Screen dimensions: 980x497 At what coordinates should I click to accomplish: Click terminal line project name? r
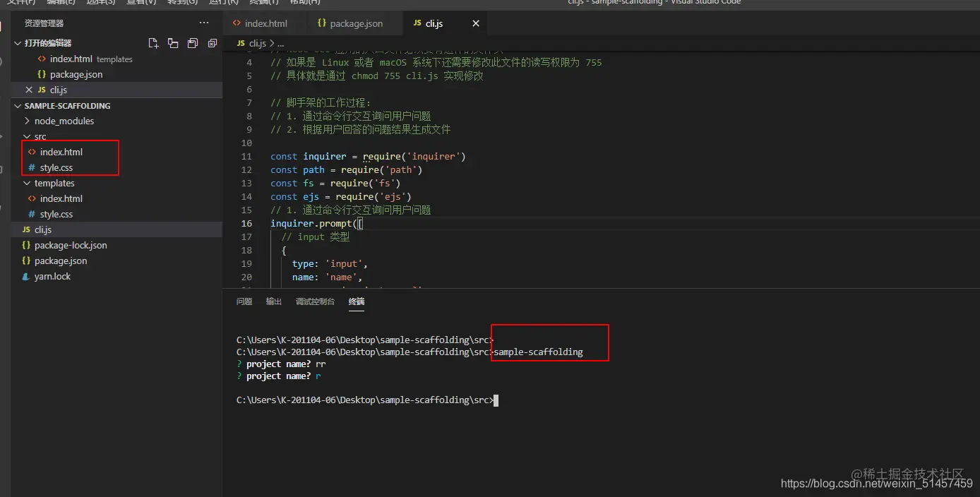pos(279,376)
